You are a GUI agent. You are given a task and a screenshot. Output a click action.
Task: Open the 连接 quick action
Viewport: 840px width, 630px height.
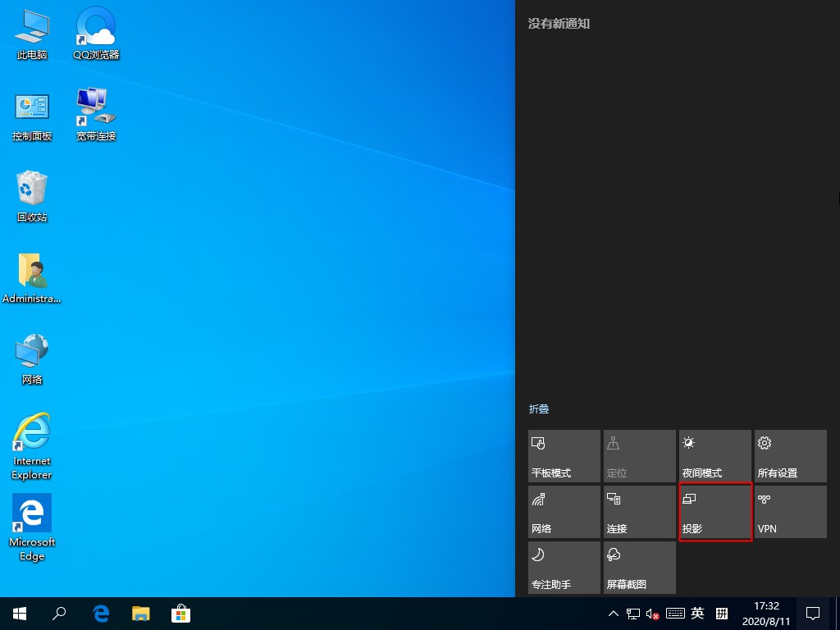(x=639, y=512)
